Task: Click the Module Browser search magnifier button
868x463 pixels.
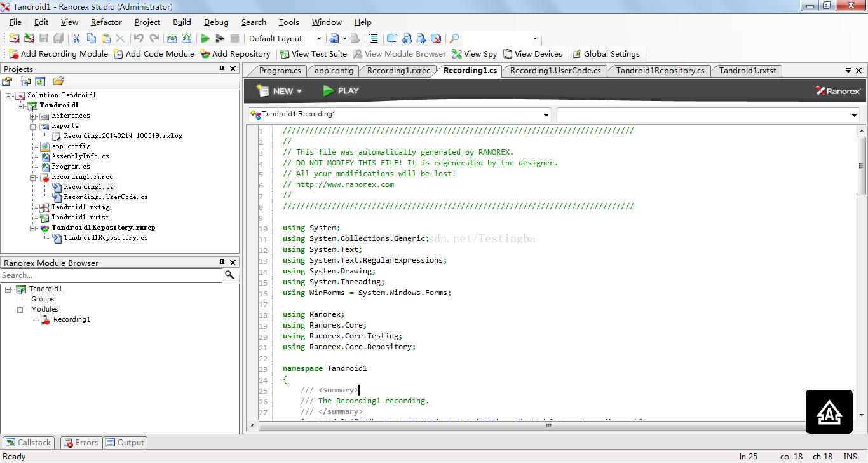Action: pos(230,275)
